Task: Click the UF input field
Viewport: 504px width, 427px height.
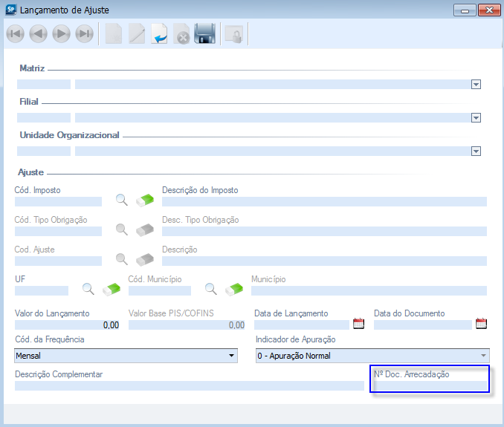Action: point(42,290)
